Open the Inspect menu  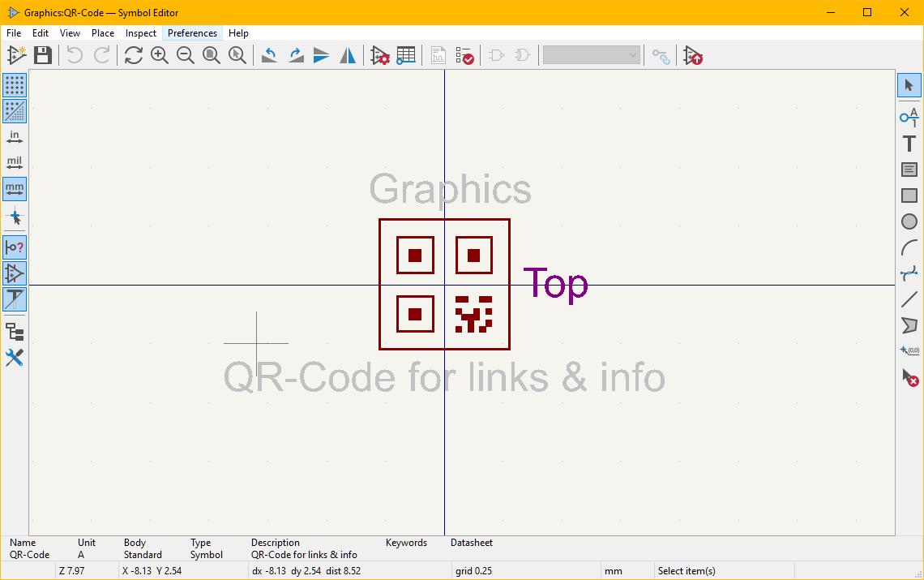(141, 33)
